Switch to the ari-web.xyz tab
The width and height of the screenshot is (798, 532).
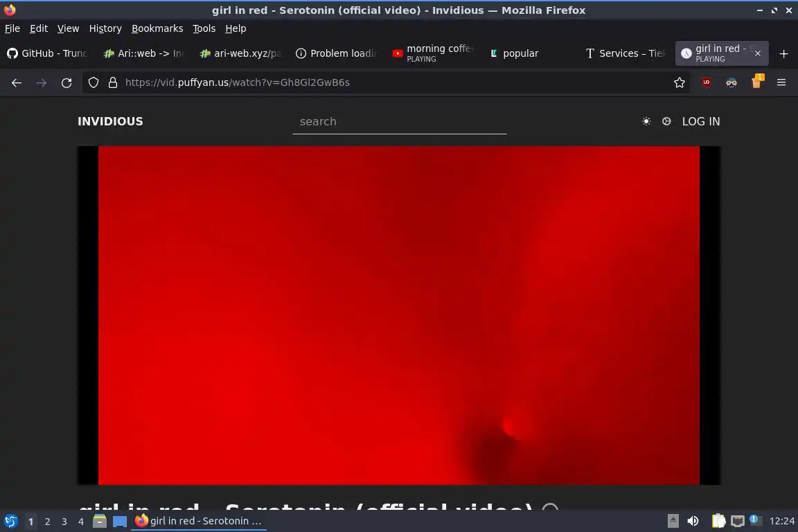[x=240, y=53]
